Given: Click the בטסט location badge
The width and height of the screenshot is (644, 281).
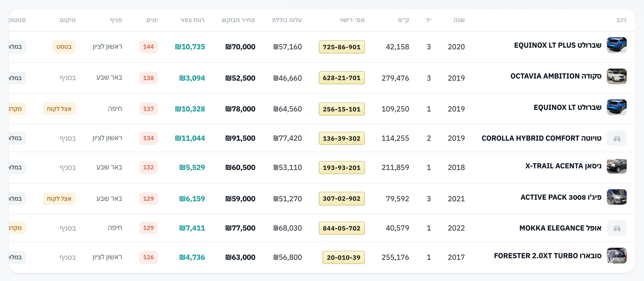Looking at the screenshot, I should point(64,47).
